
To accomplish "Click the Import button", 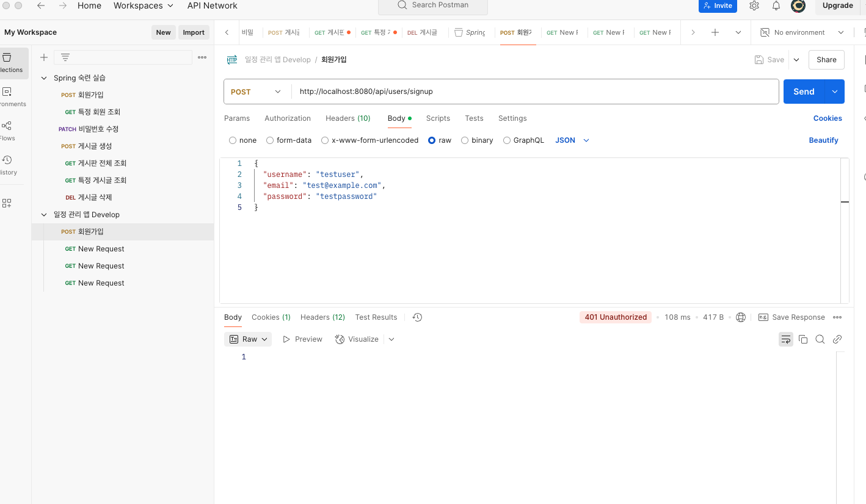I will [194, 32].
